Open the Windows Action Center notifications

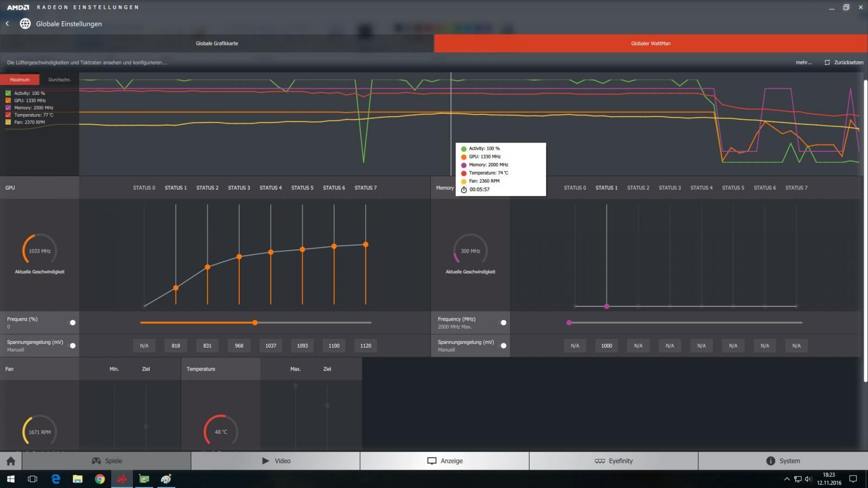pos(853,479)
